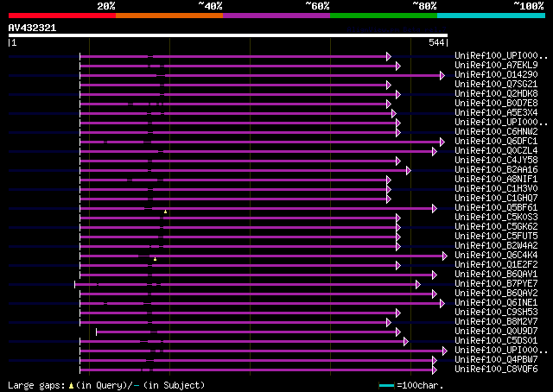Click the arrowhead ending the B2AA16 alignment

click(408, 170)
